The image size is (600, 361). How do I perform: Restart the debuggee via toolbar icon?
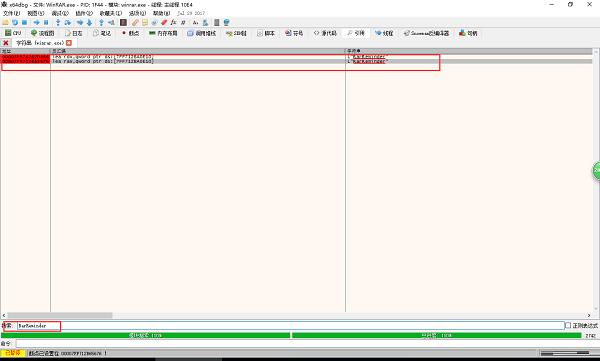(15, 23)
